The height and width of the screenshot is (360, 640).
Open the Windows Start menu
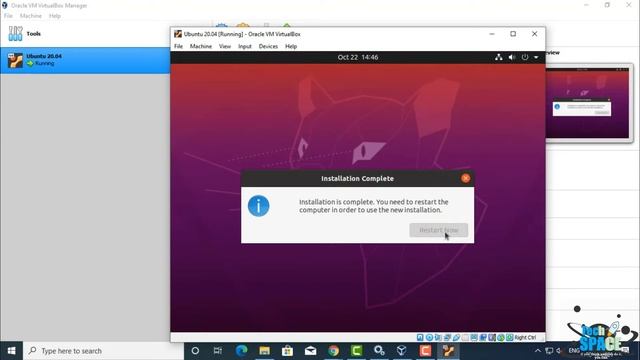pyautogui.click(x=11, y=351)
